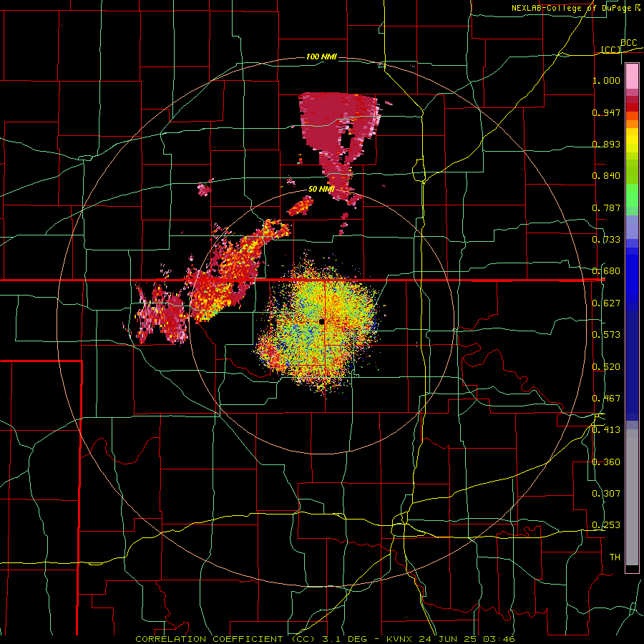This screenshot has height=644, width=644.
Task: Select the 0.733 scale value
Action: [606, 240]
